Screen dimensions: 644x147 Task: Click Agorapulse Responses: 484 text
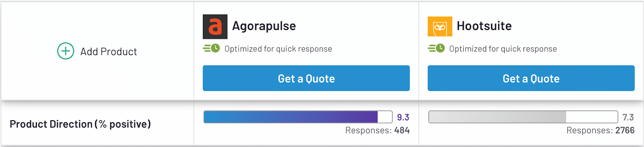[378, 130]
